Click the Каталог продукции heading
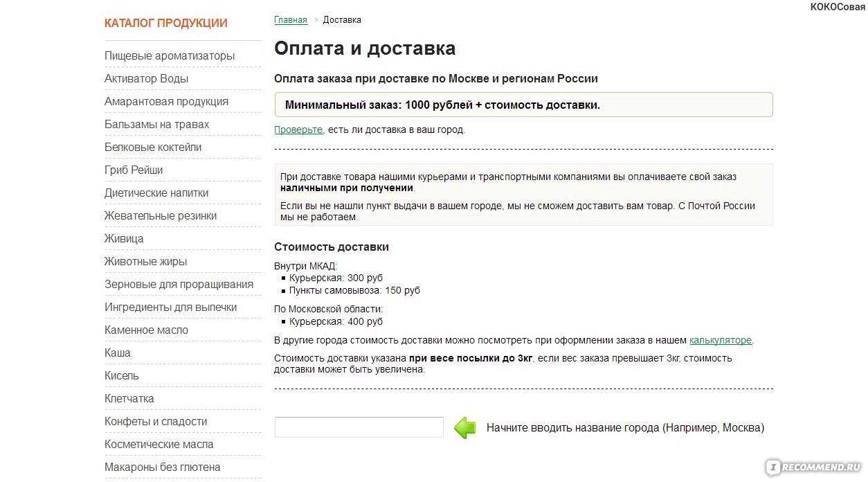Viewport: 868px width, 482px height. (x=166, y=24)
